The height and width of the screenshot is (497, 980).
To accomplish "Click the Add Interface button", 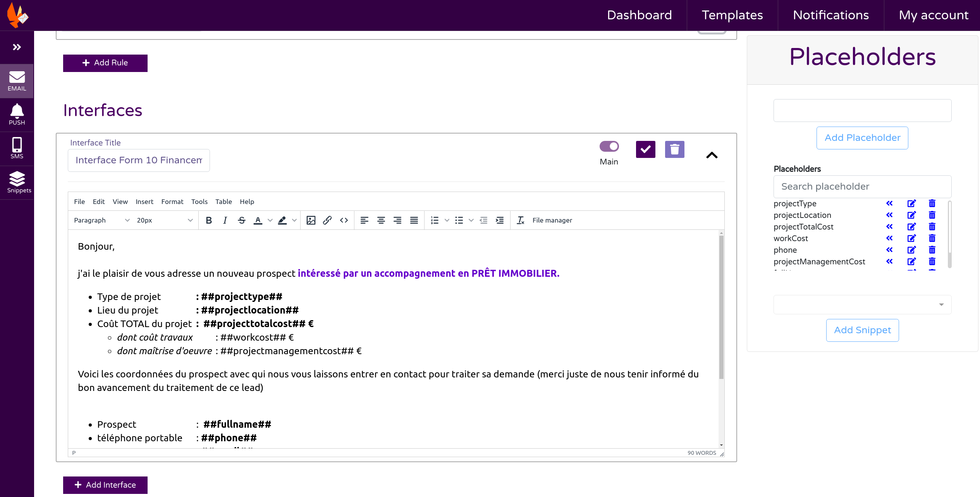I will point(105,484).
